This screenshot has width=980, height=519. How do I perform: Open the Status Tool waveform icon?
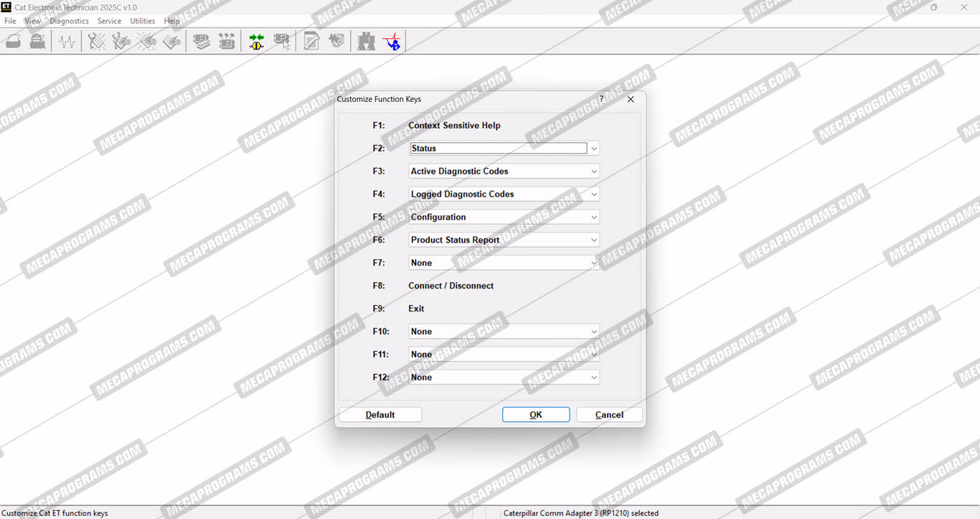point(67,42)
